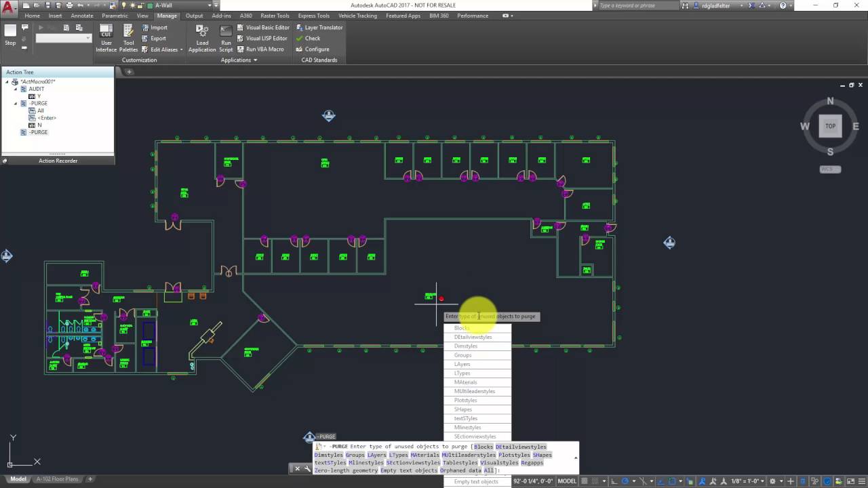The image size is (868, 488).
Task: Toggle Hardware Acceleration icon in status bar
Action: (827, 481)
